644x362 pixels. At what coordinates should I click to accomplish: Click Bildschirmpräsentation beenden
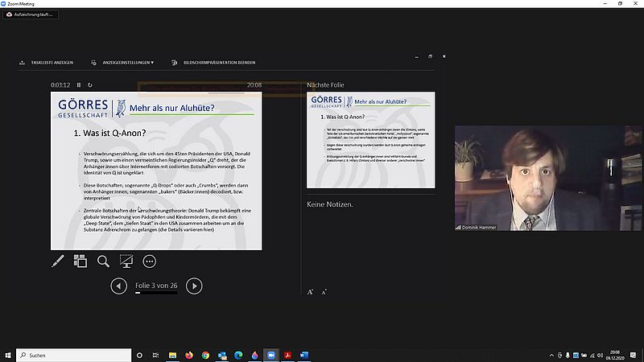[214, 62]
